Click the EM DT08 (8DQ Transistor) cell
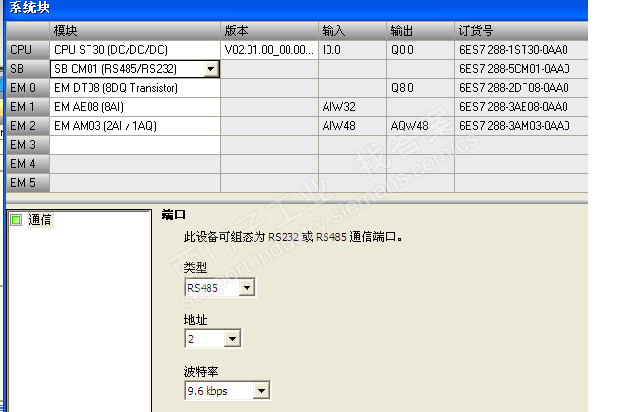 click(x=135, y=88)
